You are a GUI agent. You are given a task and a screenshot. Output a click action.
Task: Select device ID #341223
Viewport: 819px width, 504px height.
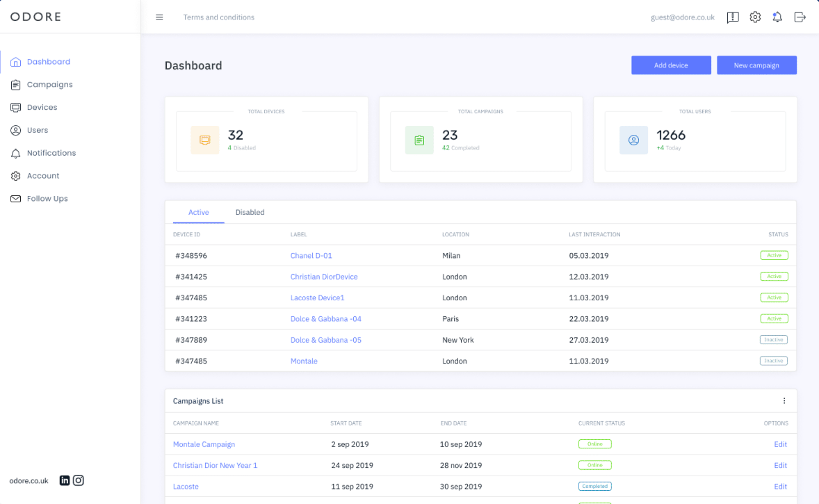pos(191,319)
